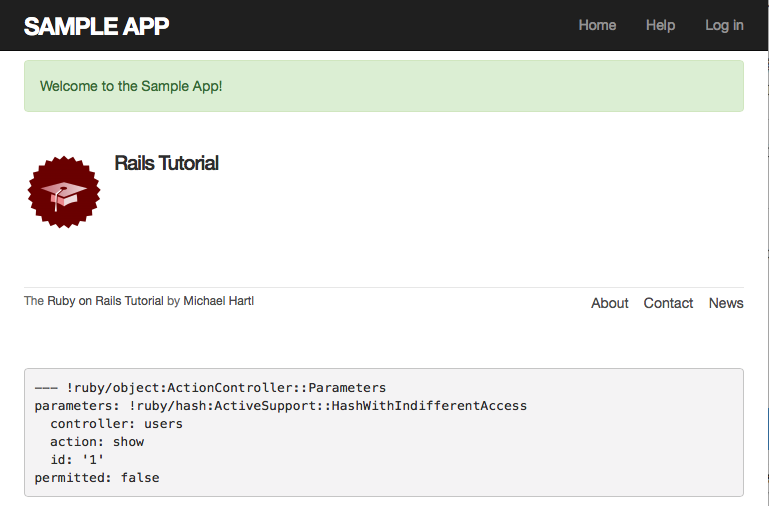Viewport: 769px width, 506px height.
Task: Open the Help navigation link
Action: point(660,25)
